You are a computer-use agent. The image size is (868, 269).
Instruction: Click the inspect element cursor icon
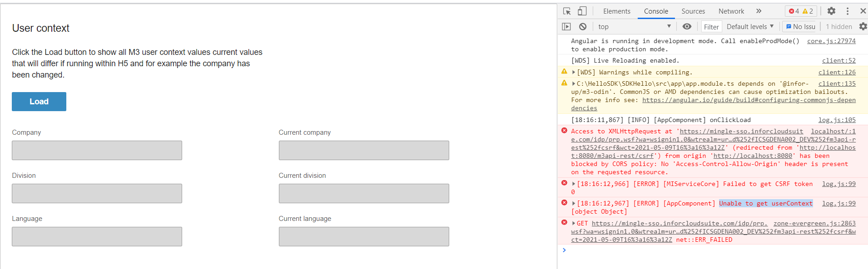[566, 11]
